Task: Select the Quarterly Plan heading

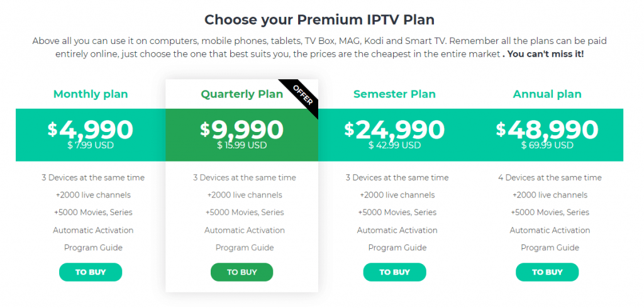Action: (242, 94)
